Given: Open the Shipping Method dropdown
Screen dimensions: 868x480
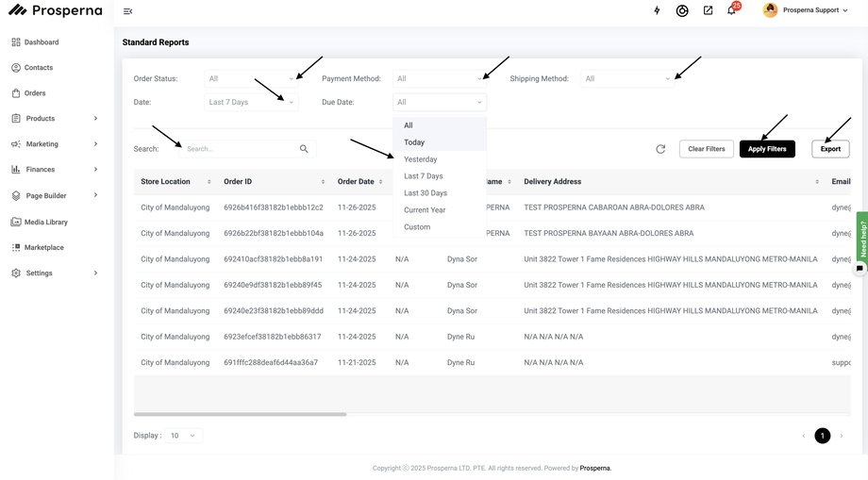Looking at the screenshot, I should click(x=627, y=78).
